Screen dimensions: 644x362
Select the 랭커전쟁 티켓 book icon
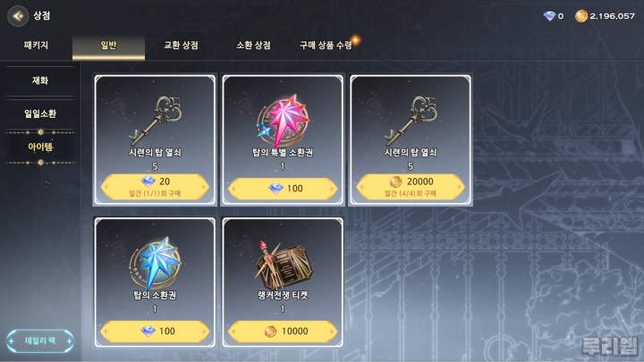click(x=283, y=265)
